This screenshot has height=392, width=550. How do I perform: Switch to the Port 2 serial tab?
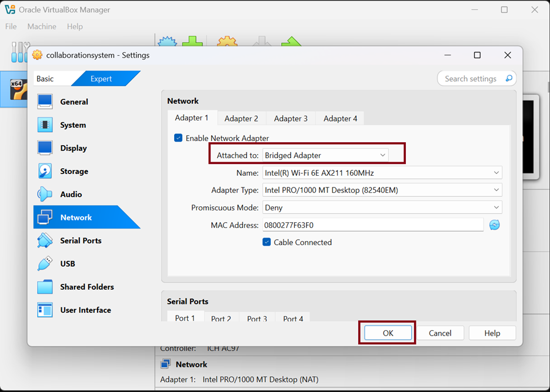pyautogui.click(x=221, y=318)
